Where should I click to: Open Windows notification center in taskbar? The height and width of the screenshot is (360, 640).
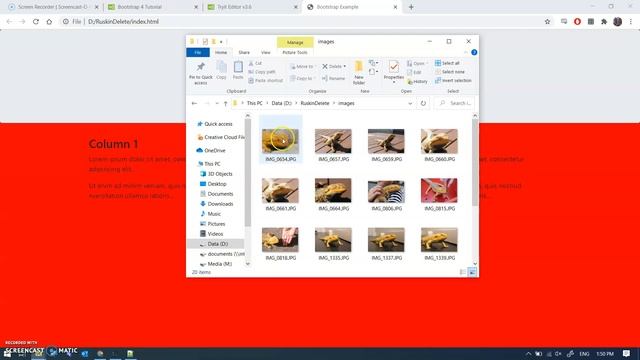coord(626,353)
